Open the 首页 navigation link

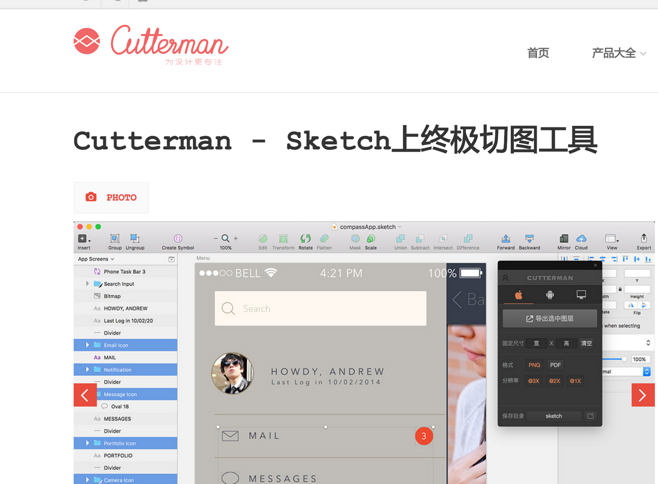(x=538, y=53)
